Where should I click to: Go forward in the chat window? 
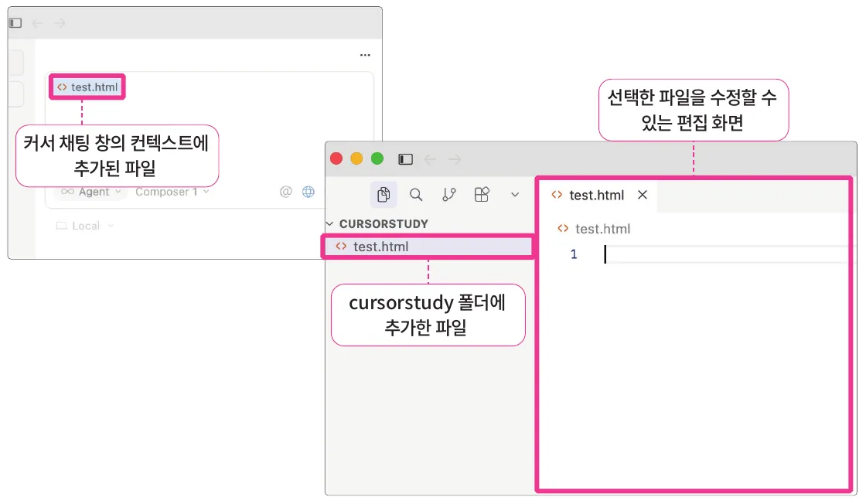(x=60, y=23)
